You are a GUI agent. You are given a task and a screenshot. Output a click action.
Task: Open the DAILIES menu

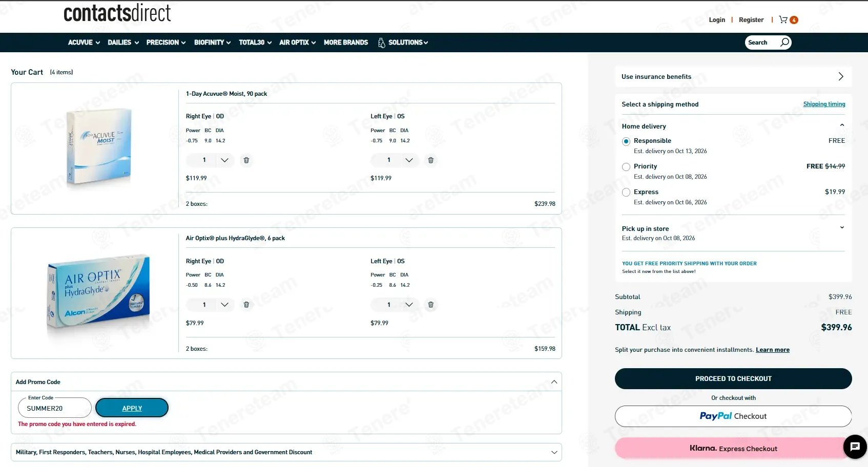[123, 43]
